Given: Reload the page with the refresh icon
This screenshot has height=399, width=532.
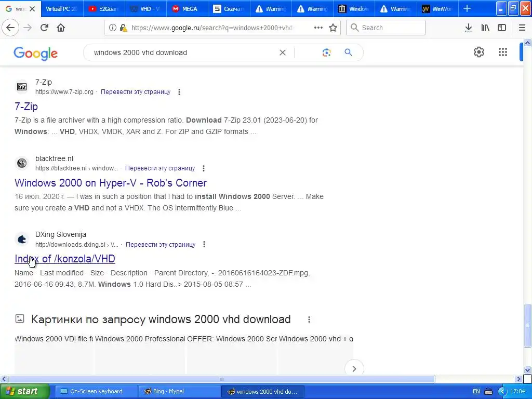Looking at the screenshot, I should point(44,28).
